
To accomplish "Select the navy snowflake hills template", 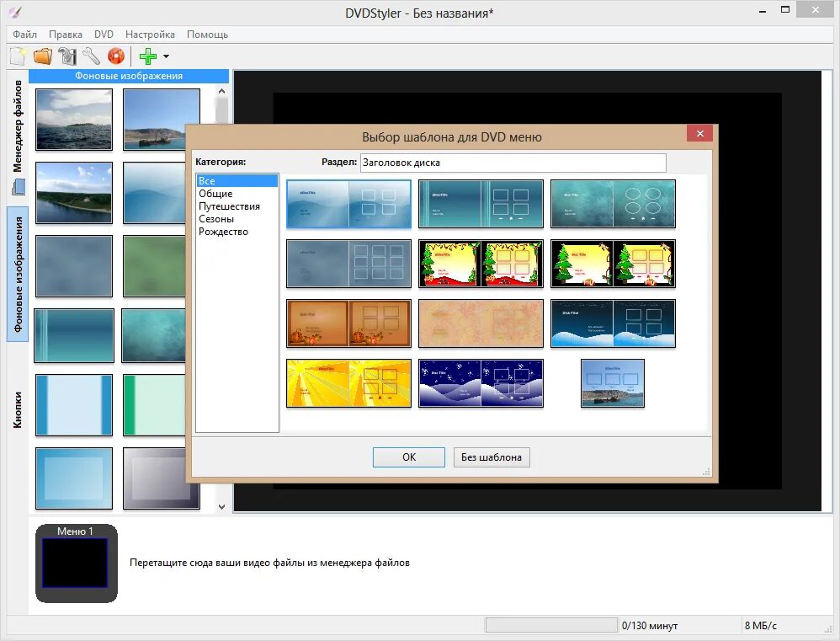I will pos(481,383).
